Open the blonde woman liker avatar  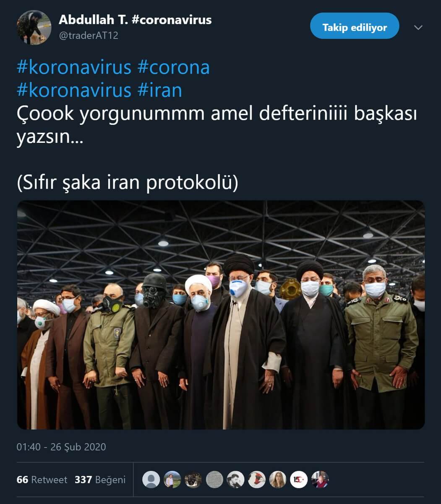277,480
